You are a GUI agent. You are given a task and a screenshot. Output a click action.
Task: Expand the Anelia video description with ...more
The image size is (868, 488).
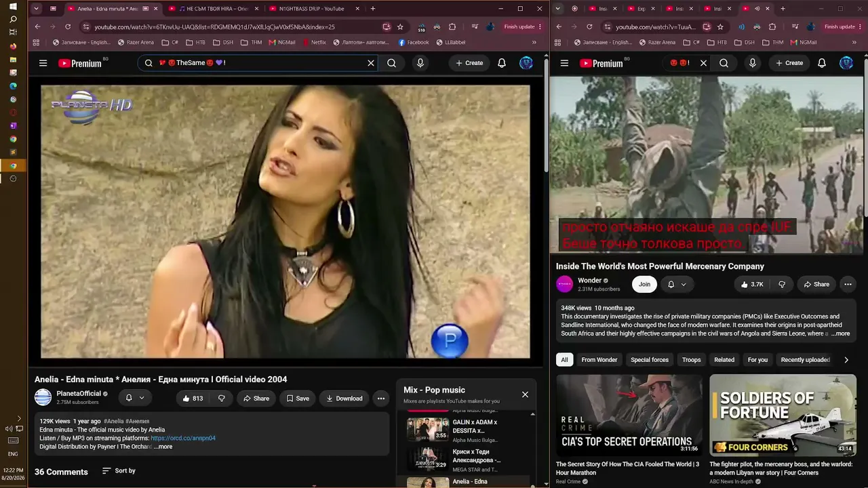(x=163, y=447)
